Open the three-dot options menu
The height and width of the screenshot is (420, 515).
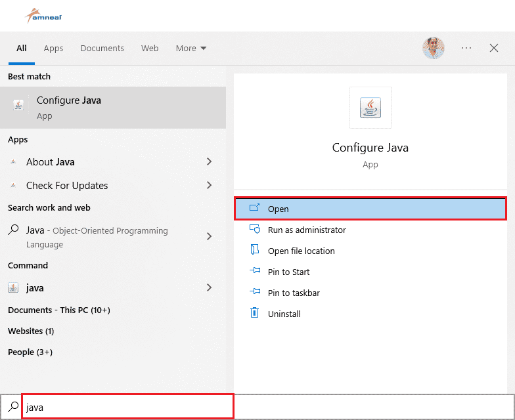pyautogui.click(x=466, y=48)
